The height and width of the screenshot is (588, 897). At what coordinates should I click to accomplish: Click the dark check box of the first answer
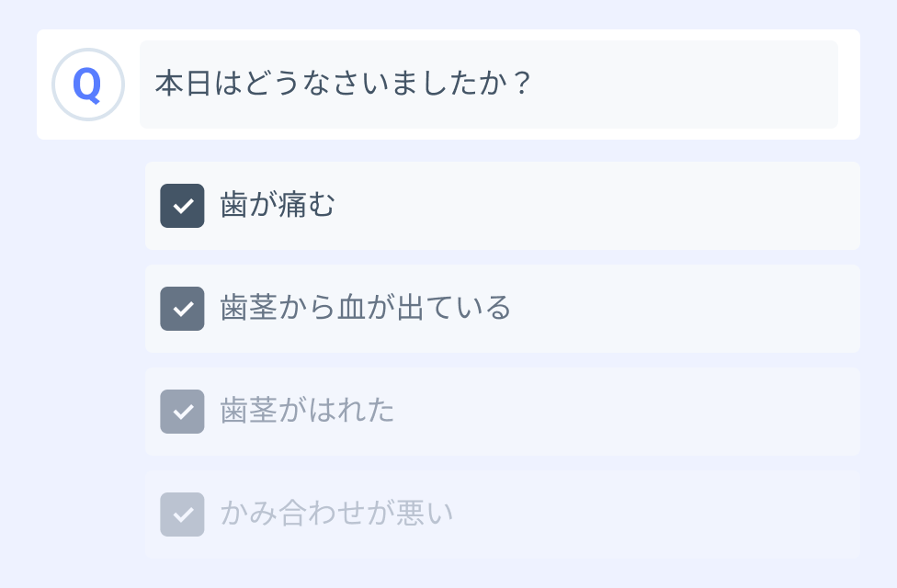tap(182, 206)
